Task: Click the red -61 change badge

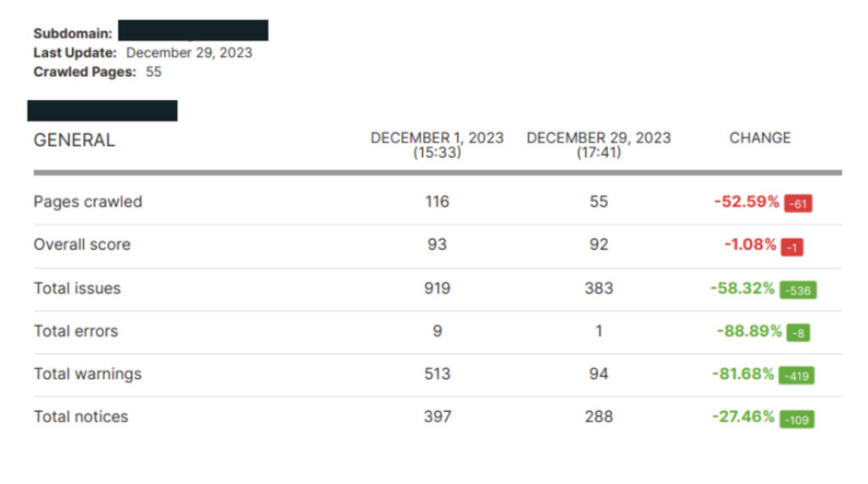Action: (x=798, y=203)
